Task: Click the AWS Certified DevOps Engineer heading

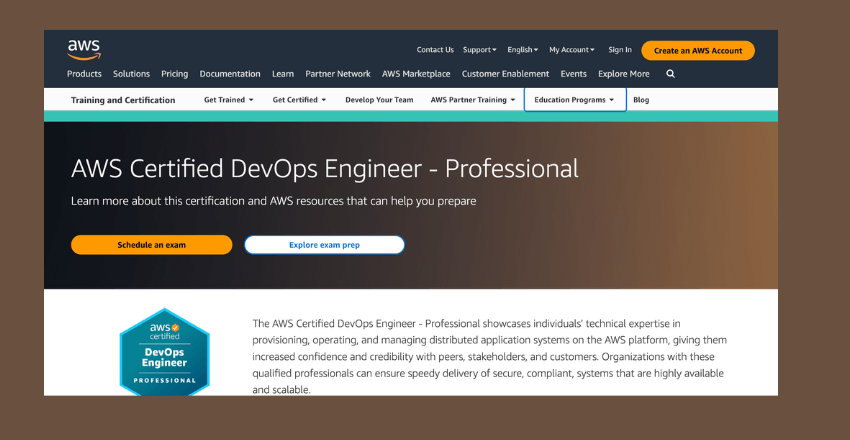Action: tap(325, 169)
